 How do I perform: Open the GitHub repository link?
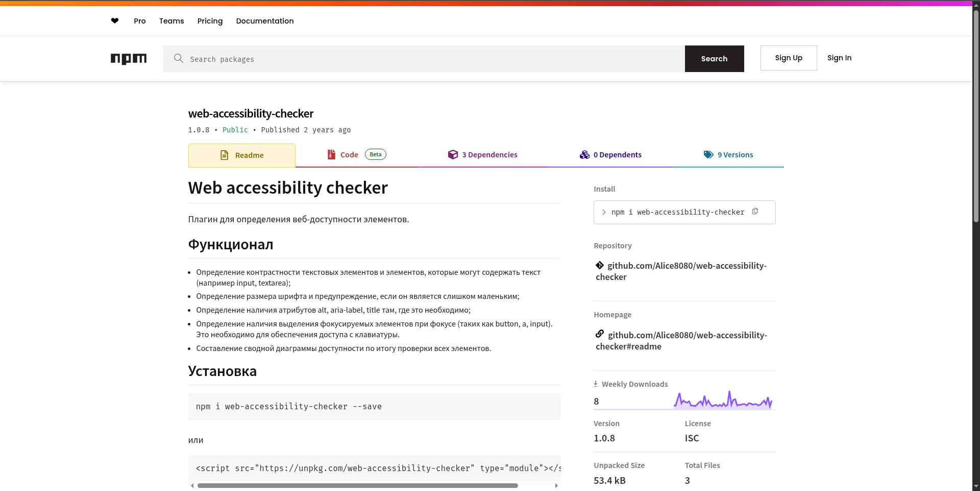[681, 271]
